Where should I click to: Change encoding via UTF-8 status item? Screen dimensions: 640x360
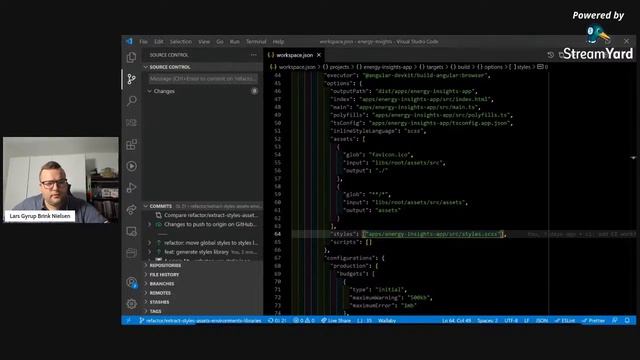pyautogui.click(x=511, y=320)
